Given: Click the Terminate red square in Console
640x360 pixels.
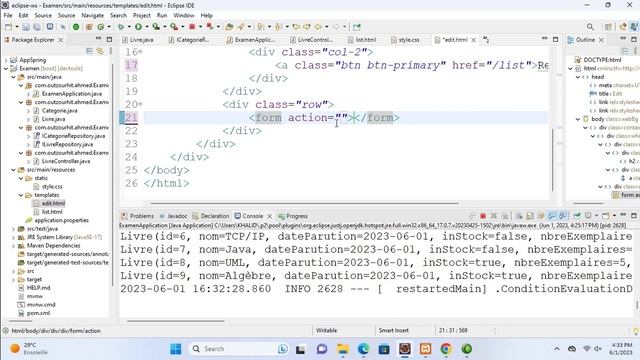Looking at the screenshot, I should [483, 216].
